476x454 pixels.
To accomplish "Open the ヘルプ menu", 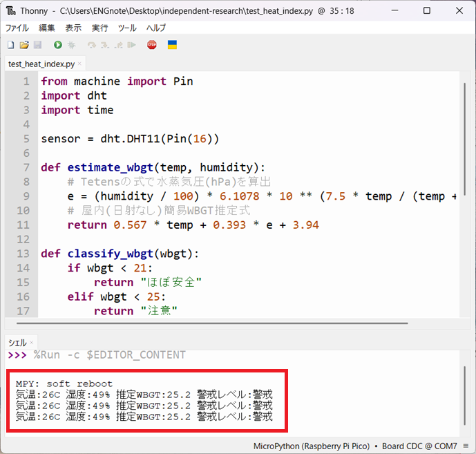I will (x=156, y=28).
